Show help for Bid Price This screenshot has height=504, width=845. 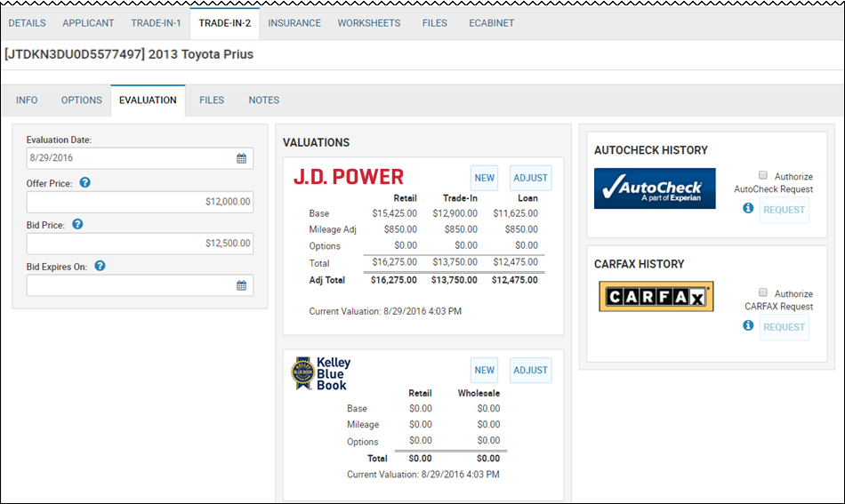(x=77, y=224)
